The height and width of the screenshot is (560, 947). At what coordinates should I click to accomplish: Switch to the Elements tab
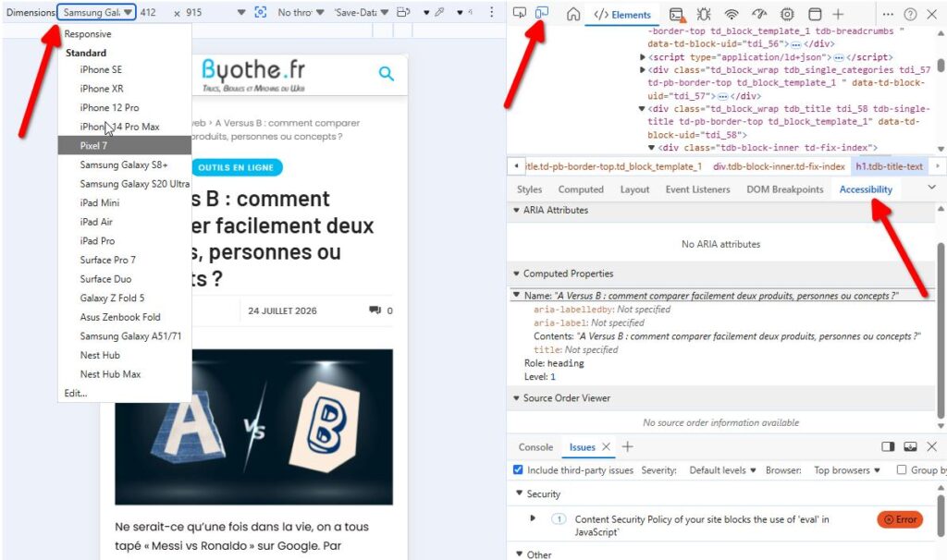[622, 15]
